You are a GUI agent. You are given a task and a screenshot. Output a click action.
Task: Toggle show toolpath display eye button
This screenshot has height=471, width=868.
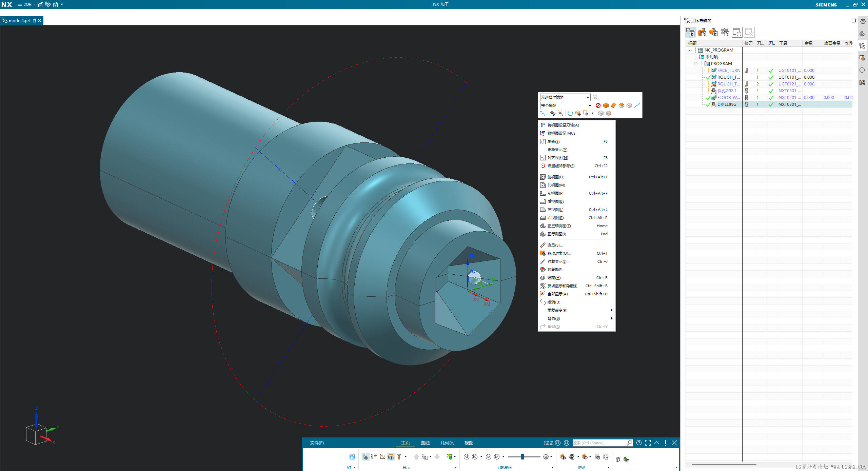[x=365, y=457]
